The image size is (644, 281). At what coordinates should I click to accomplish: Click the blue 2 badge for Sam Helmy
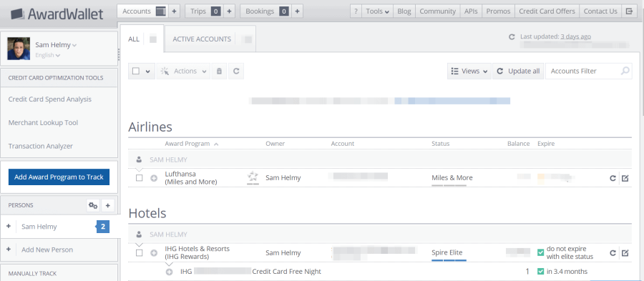pyautogui.click(x=102, y=227)
